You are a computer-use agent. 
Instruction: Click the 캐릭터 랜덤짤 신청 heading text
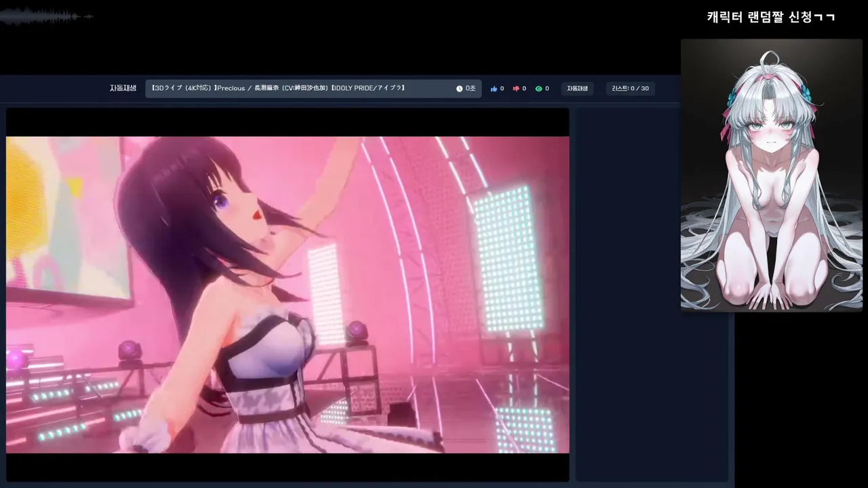click(x=771, y=17)
